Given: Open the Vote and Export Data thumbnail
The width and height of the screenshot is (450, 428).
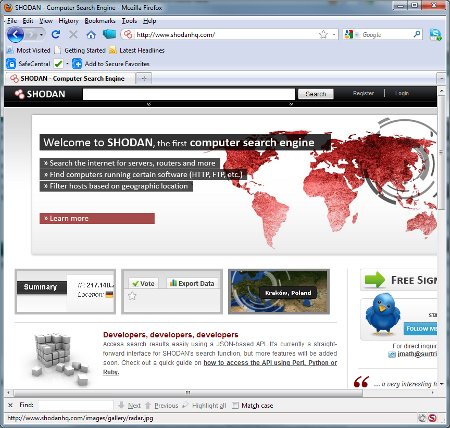Looking at the screenshot, I should 172,292.
